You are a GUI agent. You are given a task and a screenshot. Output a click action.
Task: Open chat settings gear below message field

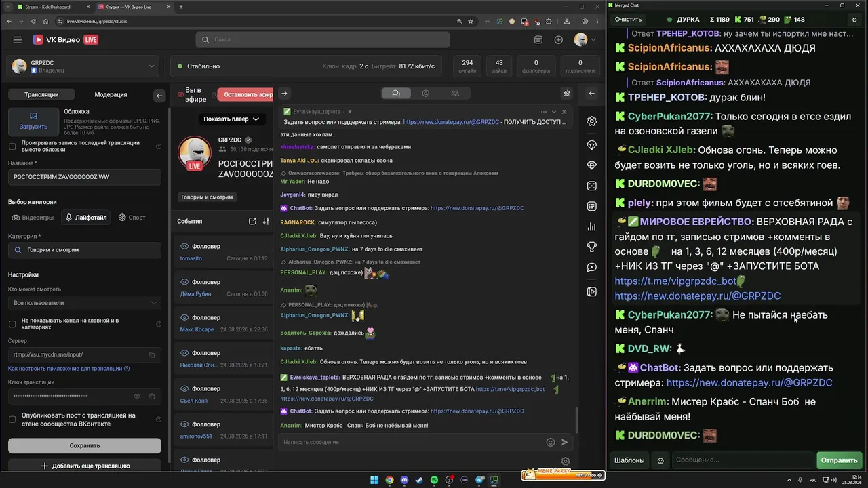point(566,462)
